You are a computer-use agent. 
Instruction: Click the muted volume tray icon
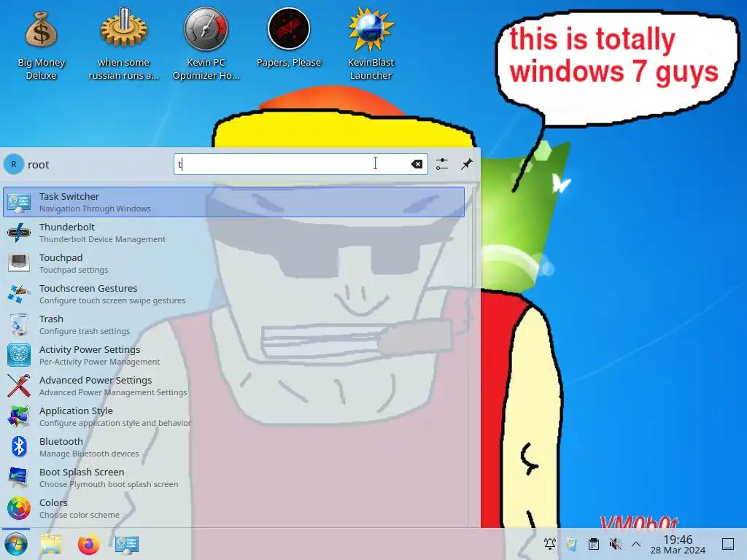pyautogui.click(x=615, y=544)
